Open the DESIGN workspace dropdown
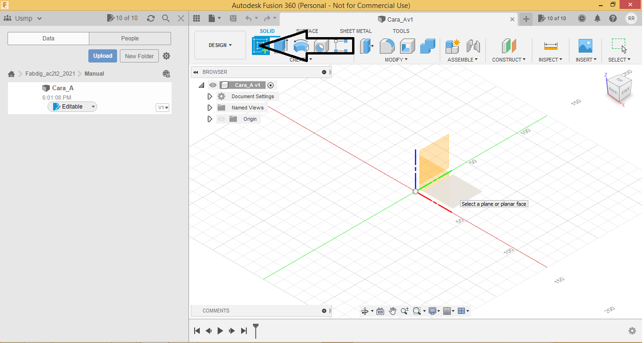The width and height of the screenshot is (644, 343). click(x=220, y=45)
